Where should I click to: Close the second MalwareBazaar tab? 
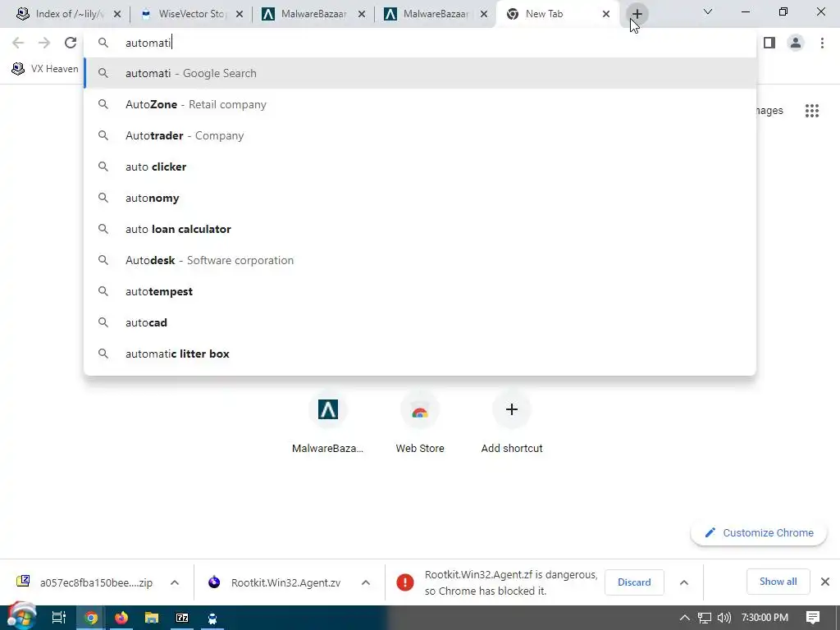[x=484, y=15]
